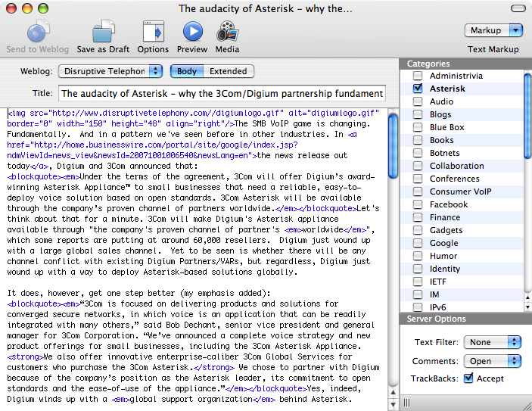
Task: Click inside the Title text field
Action: [x=222, y=94]
